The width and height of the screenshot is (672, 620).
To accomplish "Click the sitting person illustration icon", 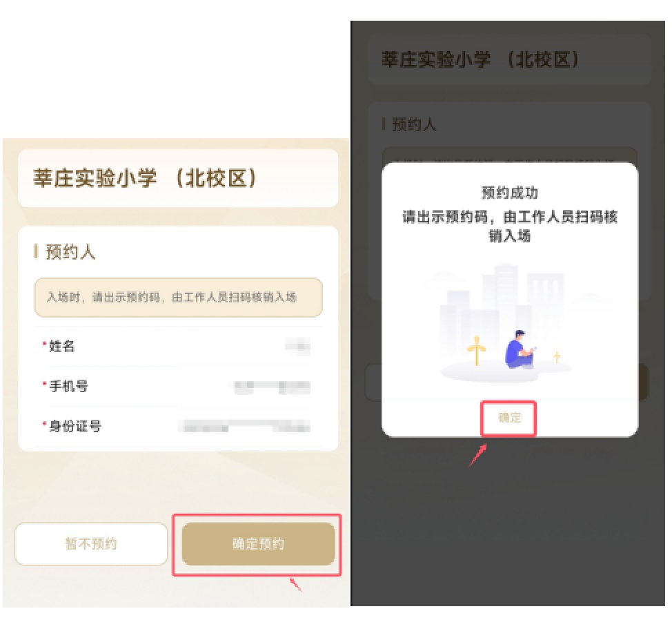I will [520, 349].
